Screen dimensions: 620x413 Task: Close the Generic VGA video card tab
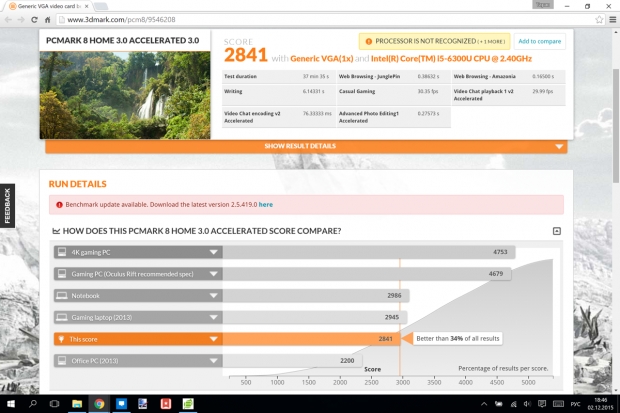tap(87, 6)
